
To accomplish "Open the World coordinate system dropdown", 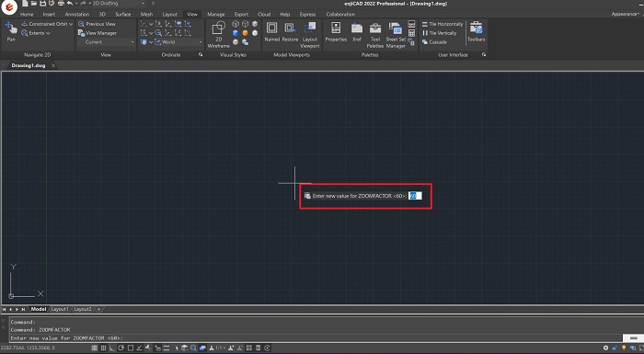I will pyautogui.click(x=178, y=42).
